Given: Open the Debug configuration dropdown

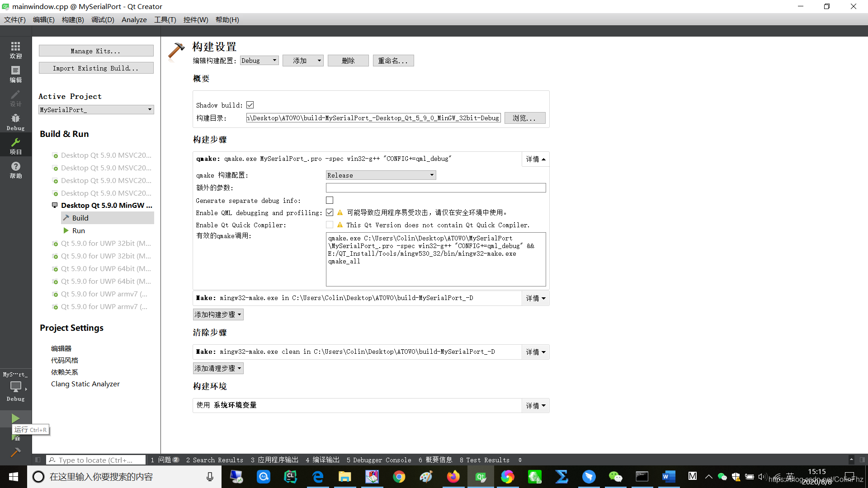Looking at the screenshot, I should point(259,60).
